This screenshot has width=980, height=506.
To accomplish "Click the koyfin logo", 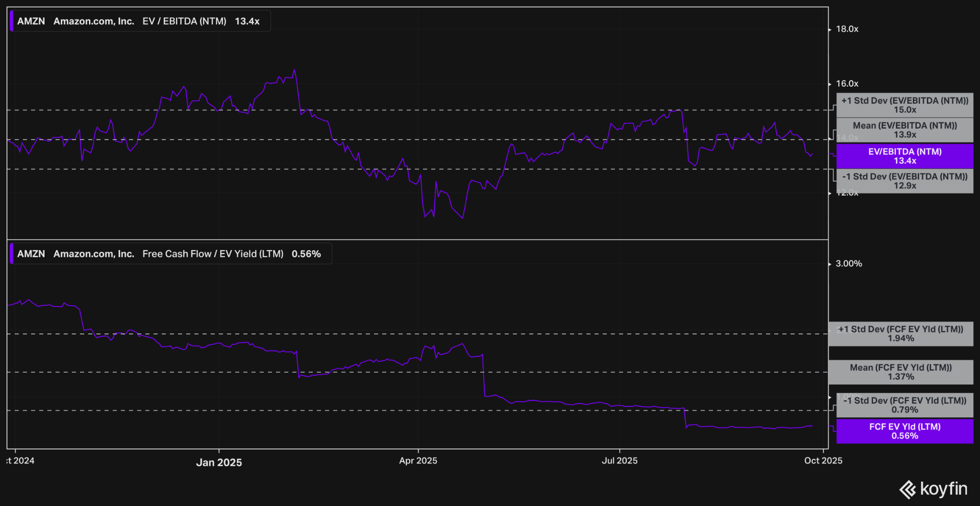I will coord(933,489).
